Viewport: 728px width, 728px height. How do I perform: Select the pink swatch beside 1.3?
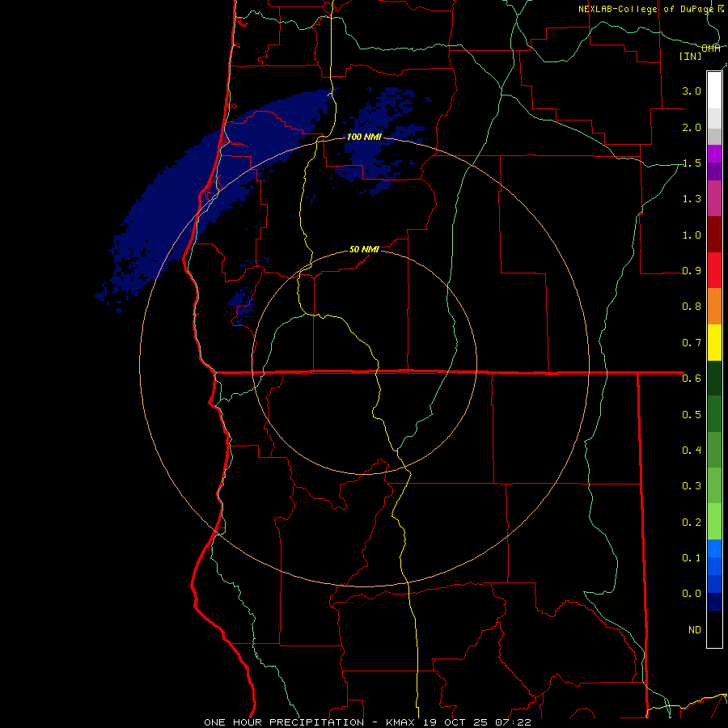pos(714,198)
